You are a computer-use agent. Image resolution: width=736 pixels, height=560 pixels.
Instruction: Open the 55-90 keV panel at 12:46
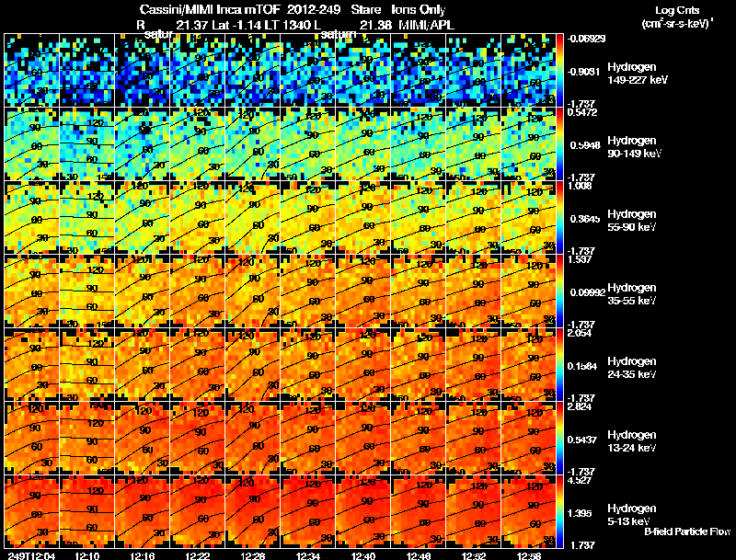tap(419, 218)
